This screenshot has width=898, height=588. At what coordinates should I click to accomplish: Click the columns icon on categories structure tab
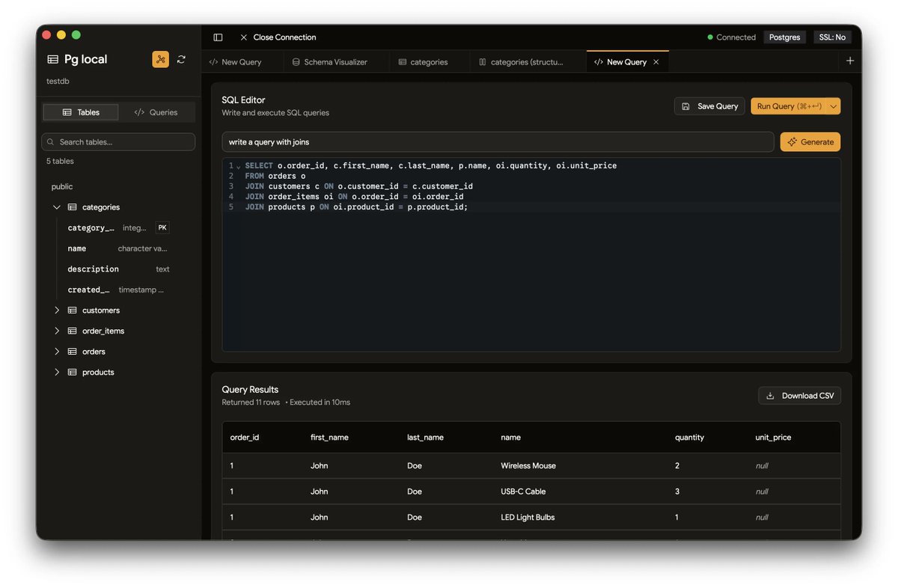(483, 62)
